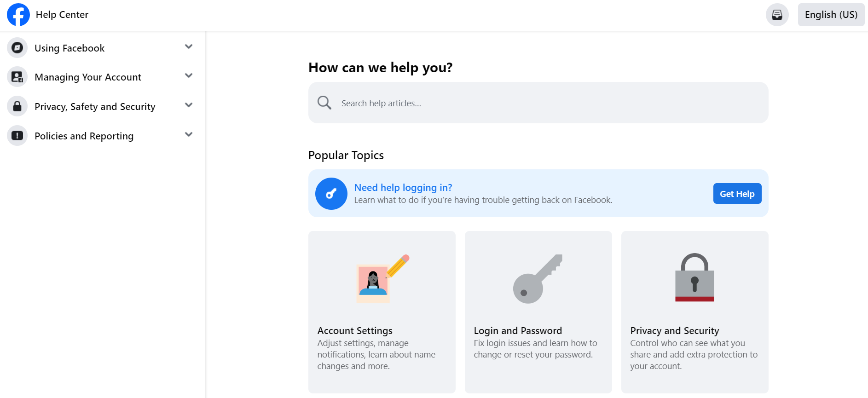Open the support inbox icon near the top right
Image resolution: width=868 pixels, height=398 pixels.
pos(777,14)
